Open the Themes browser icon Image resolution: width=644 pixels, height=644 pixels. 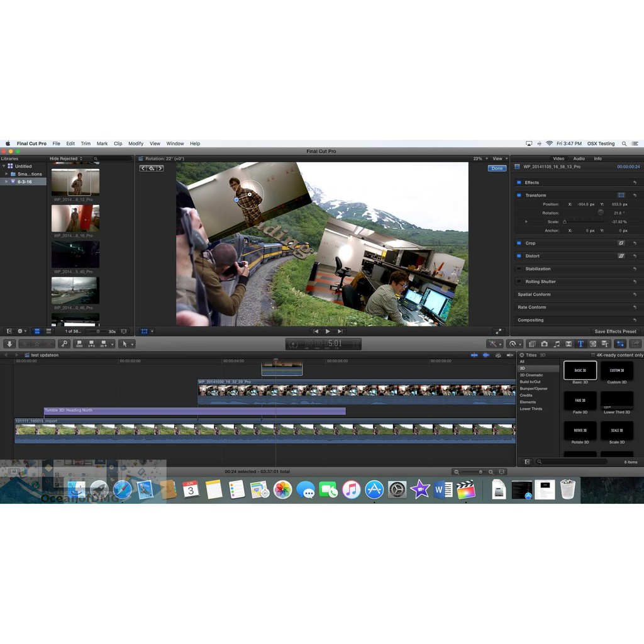(x=604, y=344)
